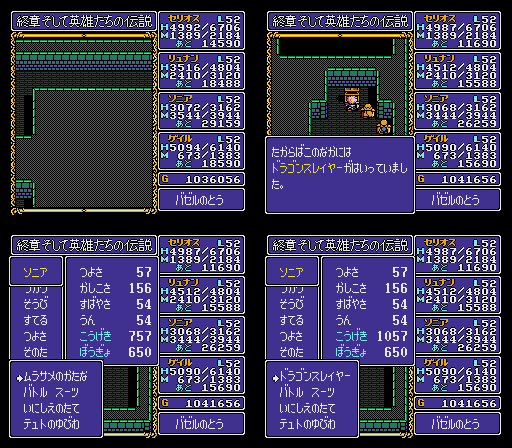
Task: Select the cursor arrow beside the ドラゴンスレイヤー list item
Action: tap(276, 378)
